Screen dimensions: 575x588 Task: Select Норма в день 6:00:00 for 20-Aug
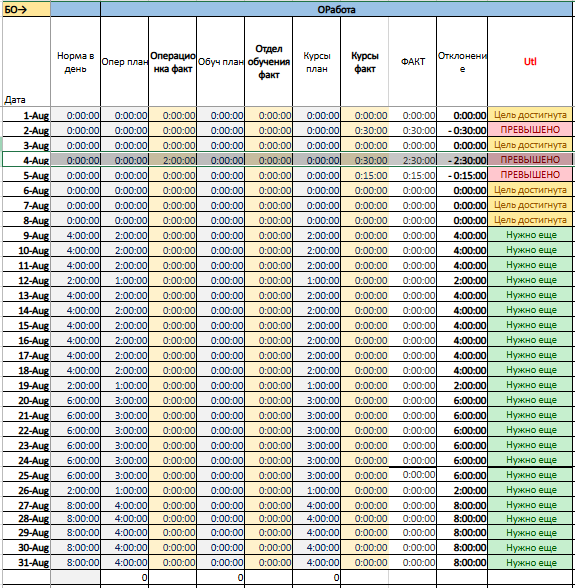(x=75, y=400)
